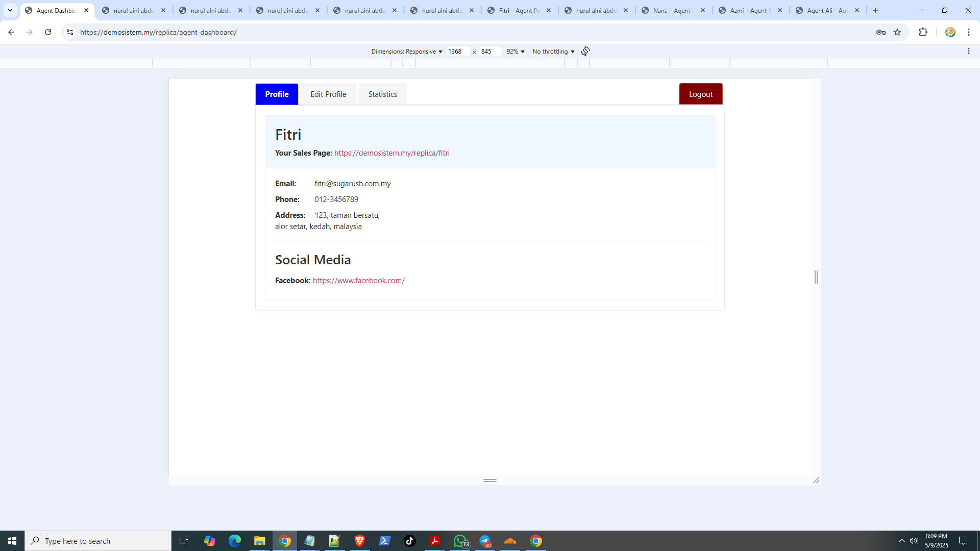Screen dimensions: 980x551
Task: Select the Profile tab
Action: (277, 94)
